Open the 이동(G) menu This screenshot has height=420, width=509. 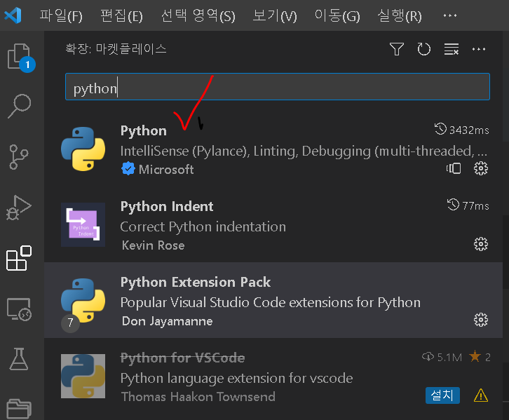(x=338, y=15)
